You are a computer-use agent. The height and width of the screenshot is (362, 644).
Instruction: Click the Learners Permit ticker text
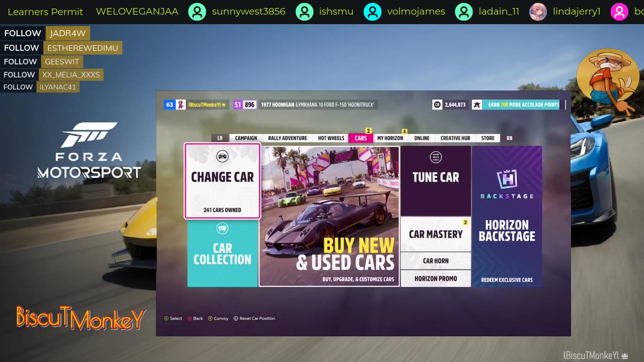click(45, 12)
